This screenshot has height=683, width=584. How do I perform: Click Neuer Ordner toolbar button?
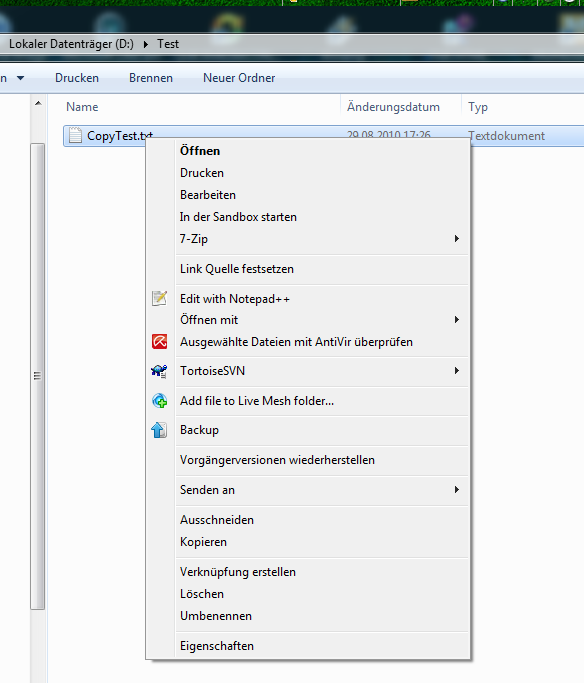tap(239, 78)
